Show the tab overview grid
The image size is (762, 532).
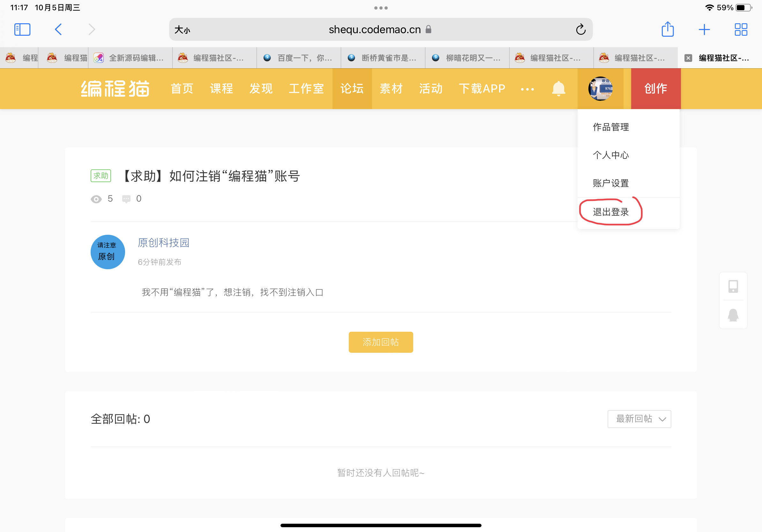point(741,30)
